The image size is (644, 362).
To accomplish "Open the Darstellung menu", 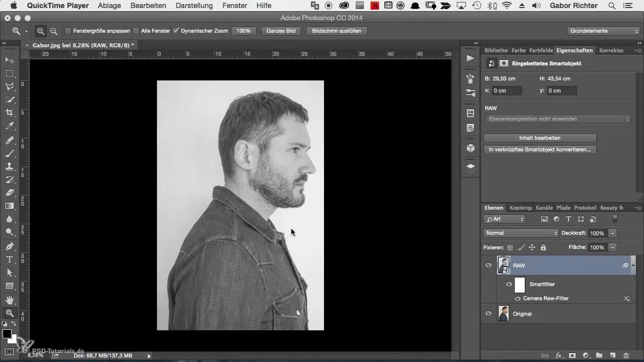I will (x=193, y=6).
